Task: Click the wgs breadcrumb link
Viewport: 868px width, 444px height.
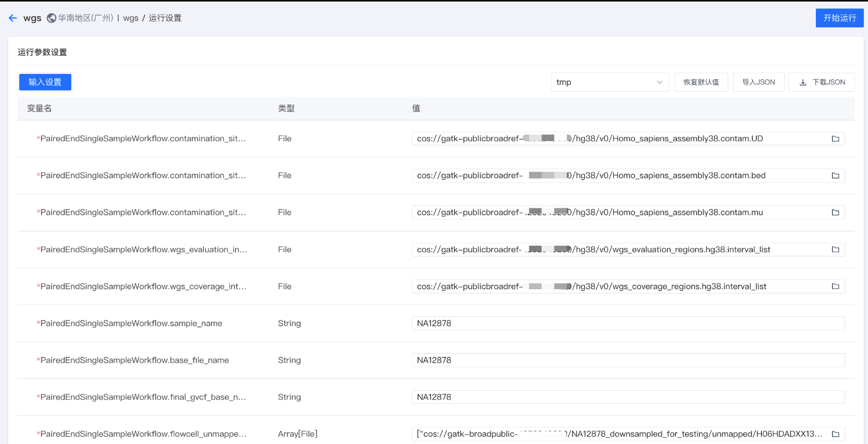Action: tap(130, 18)
